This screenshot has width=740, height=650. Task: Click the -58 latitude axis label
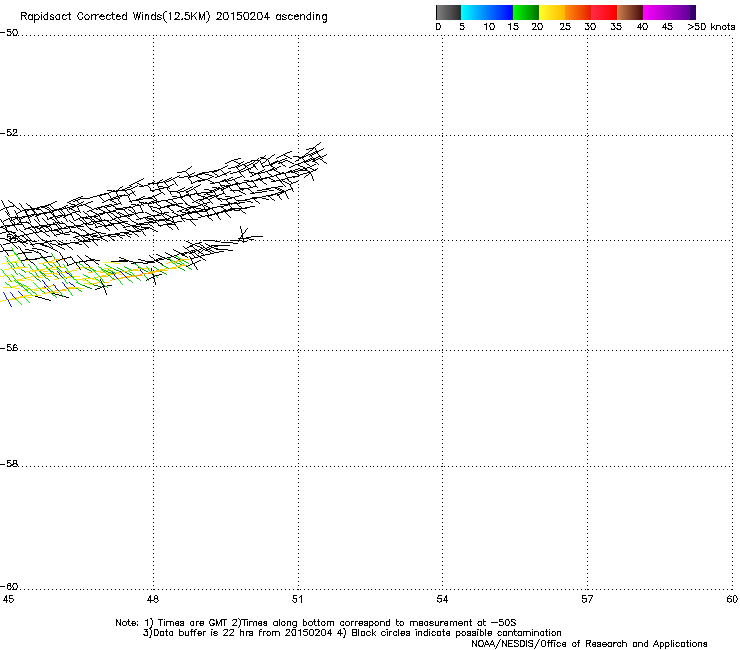(x=9, y=464)
